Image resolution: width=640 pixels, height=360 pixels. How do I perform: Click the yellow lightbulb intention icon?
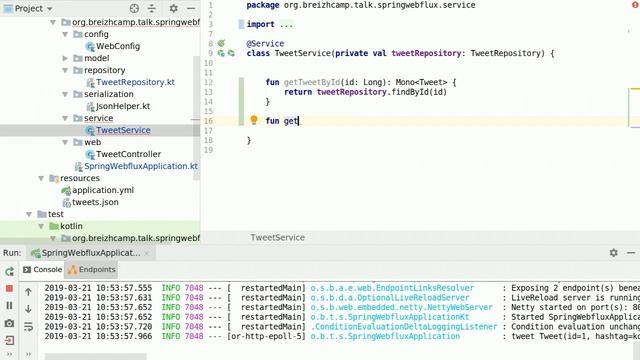tap(254, 120)
